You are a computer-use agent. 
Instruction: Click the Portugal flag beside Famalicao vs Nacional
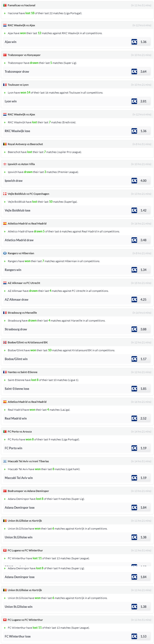tap(5, 5)
